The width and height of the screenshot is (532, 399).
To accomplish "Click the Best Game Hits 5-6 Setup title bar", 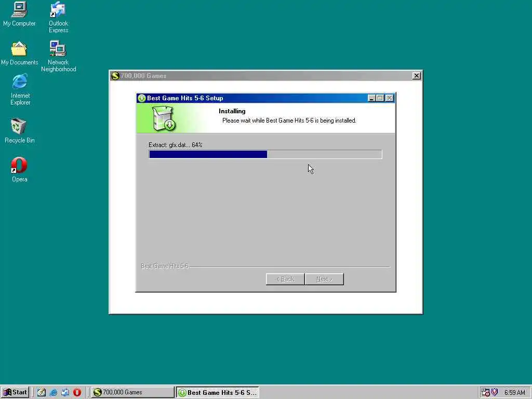I will [x=265, y=98].
